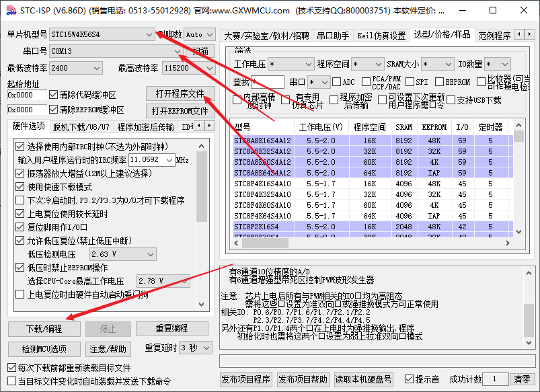Toggle 提示音 checkbox

pyautogui.click(x=409, y=379)
